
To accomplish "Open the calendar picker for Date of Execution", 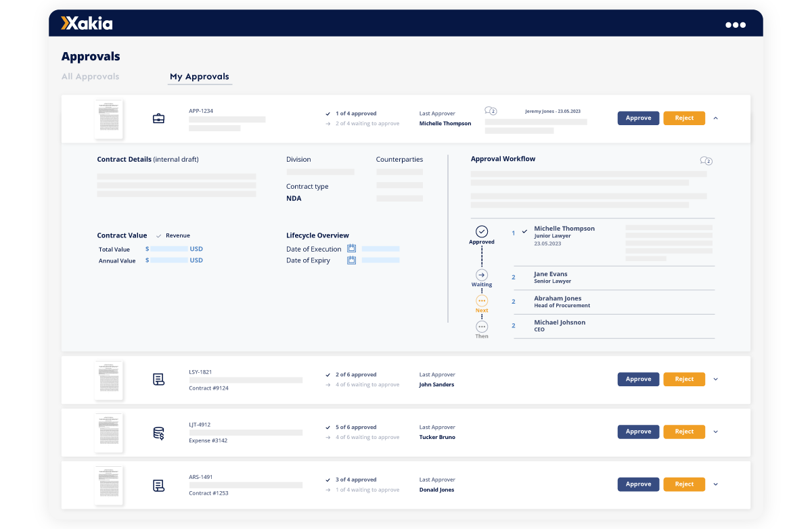I will pyautogui.click(x=351, y=248).
